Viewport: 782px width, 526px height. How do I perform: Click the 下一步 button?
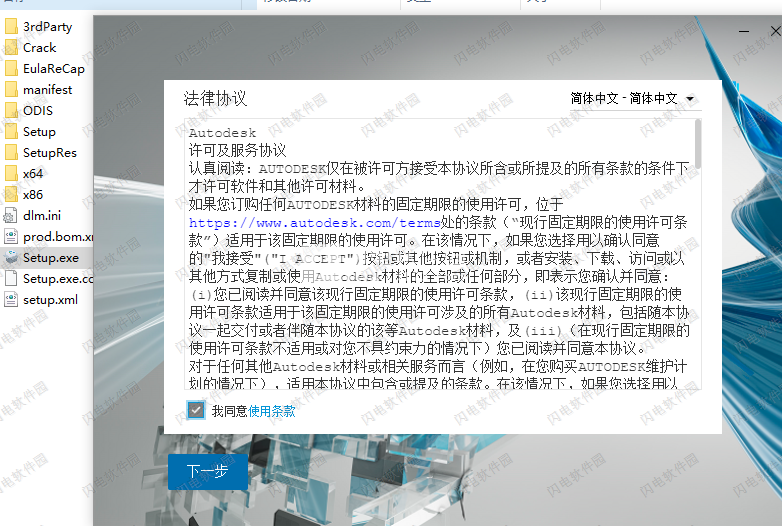[x=207, y=471]
